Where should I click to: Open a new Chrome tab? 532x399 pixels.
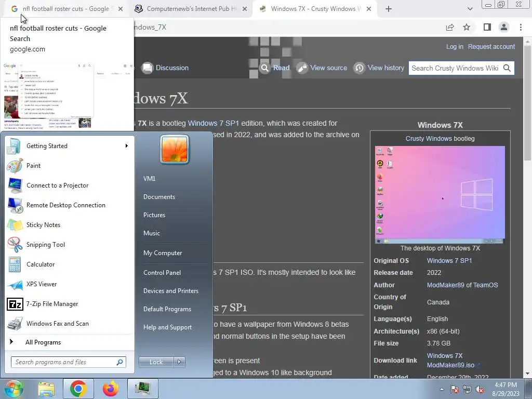(x=389, y=9)
